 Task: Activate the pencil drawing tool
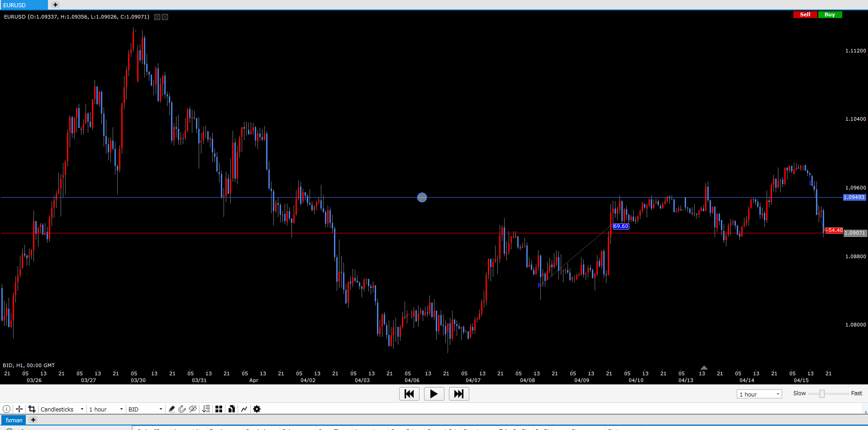172,409
